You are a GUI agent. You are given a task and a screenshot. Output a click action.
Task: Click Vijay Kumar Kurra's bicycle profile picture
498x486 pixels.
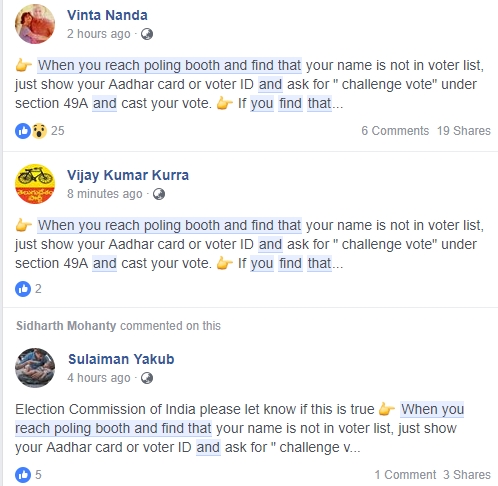tap(35, 184)
